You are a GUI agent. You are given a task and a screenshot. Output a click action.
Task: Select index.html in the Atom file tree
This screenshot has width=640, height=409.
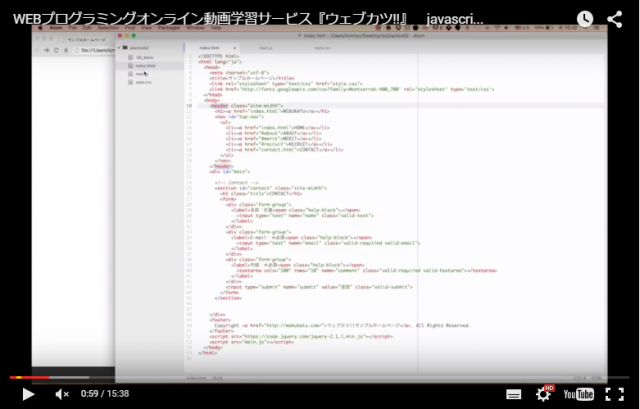(145, 66)
